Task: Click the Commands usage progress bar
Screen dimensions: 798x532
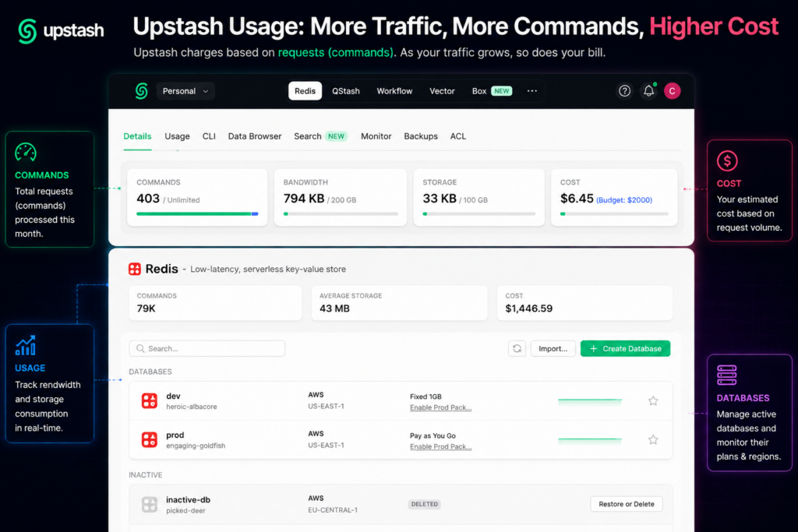Action: point(197,214)
